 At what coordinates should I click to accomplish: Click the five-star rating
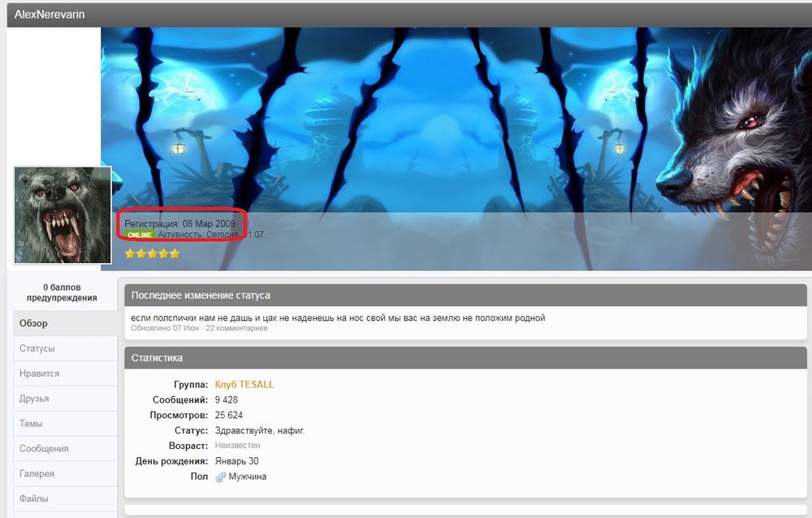tap(153, 253)
